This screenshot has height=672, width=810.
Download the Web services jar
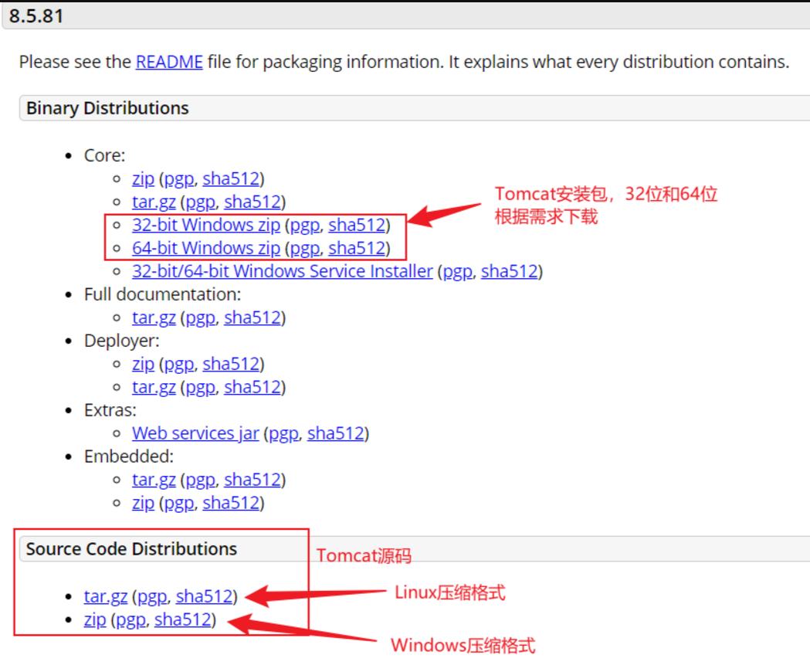tap(195, 433)
